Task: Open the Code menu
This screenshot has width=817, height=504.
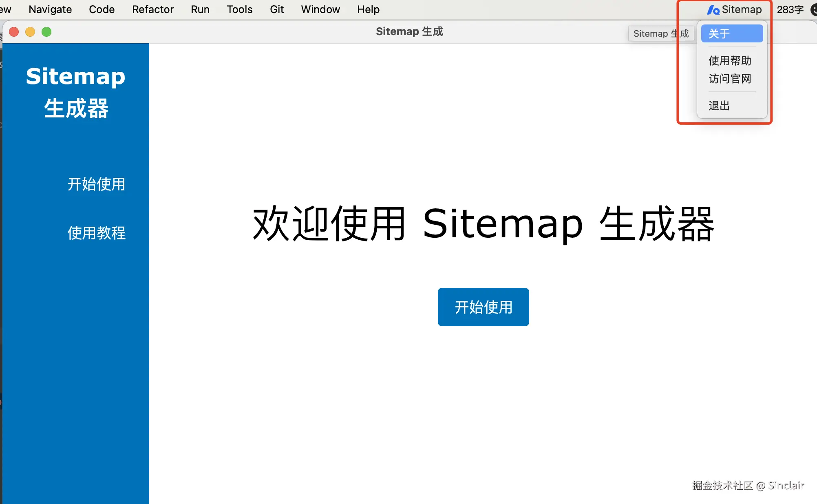Action: [x=102, y=9]
